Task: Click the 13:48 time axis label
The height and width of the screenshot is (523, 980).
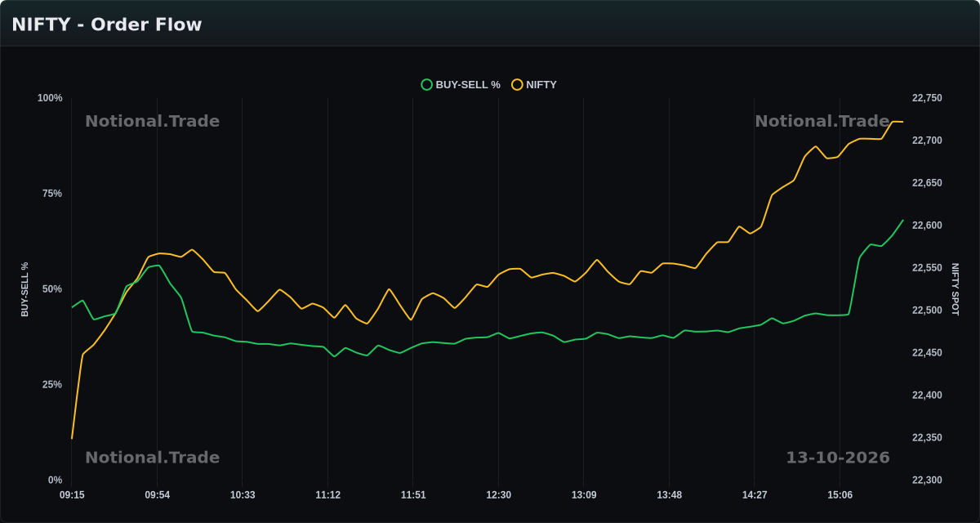Action: click(670, 495)
